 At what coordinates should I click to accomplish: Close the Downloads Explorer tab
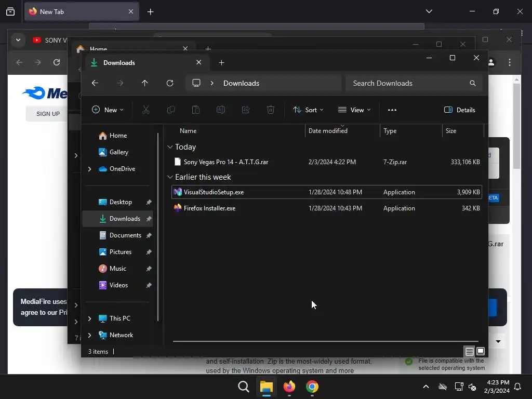pos(199,62)
